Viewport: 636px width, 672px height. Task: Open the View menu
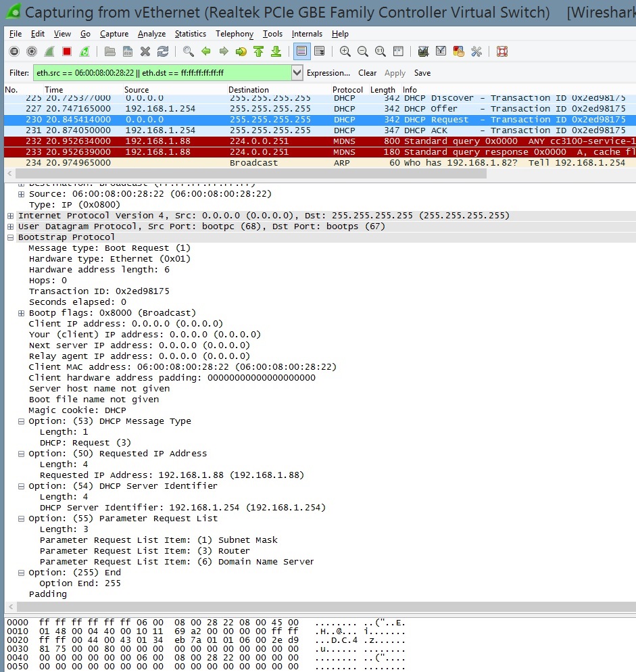(62, 34)
